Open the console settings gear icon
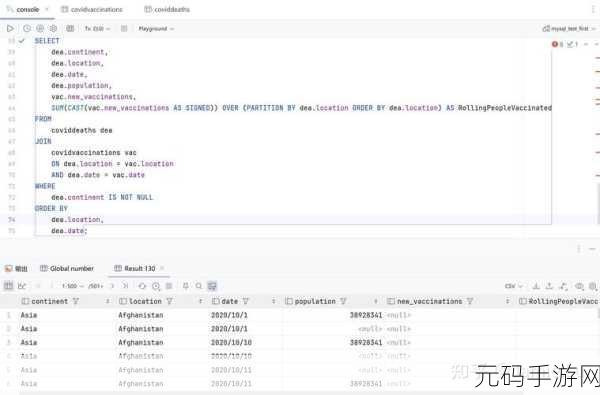Viewport: 600px width, 395px height. click(53, 28)
